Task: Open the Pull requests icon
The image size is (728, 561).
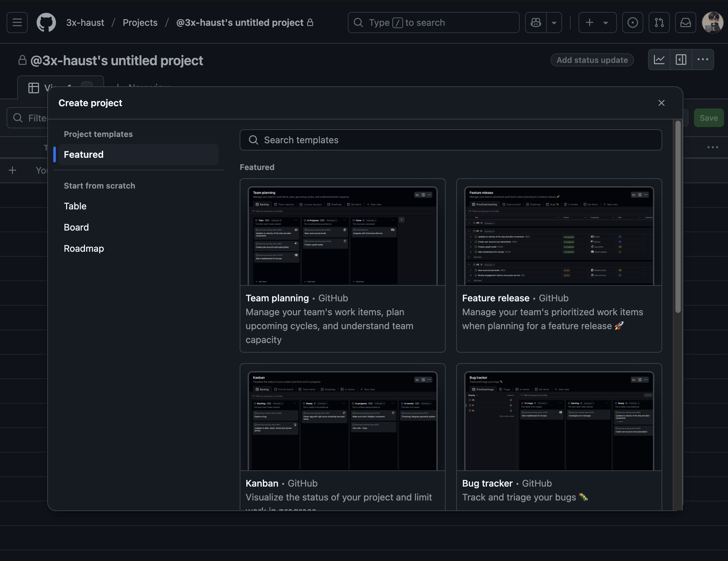Action: point(659,22)
